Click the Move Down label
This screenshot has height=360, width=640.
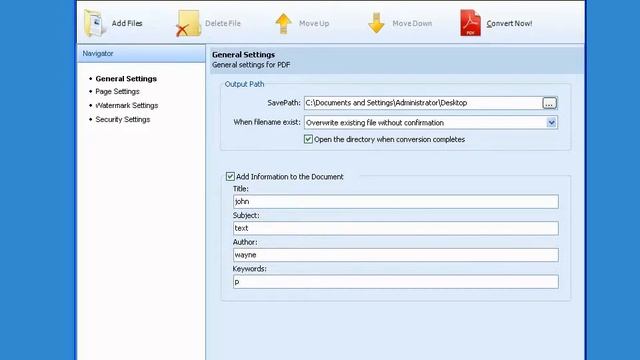click(x=412, y=24)
